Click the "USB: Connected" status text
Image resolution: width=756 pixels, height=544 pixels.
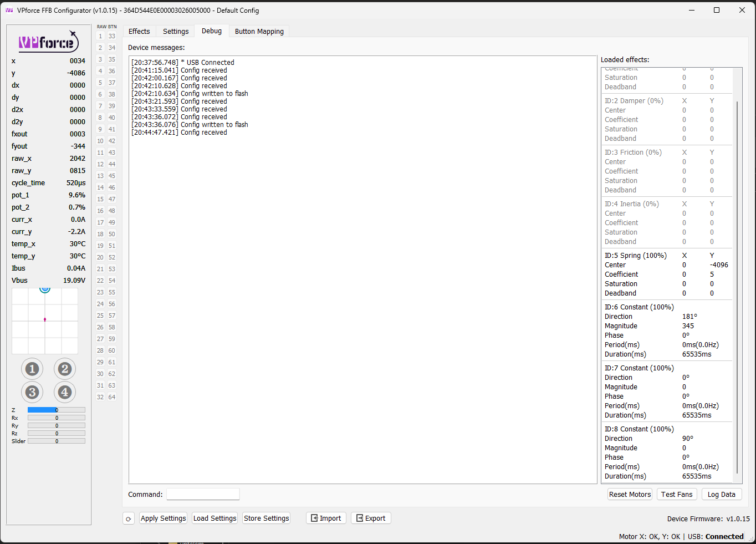[x=716, y=537]
